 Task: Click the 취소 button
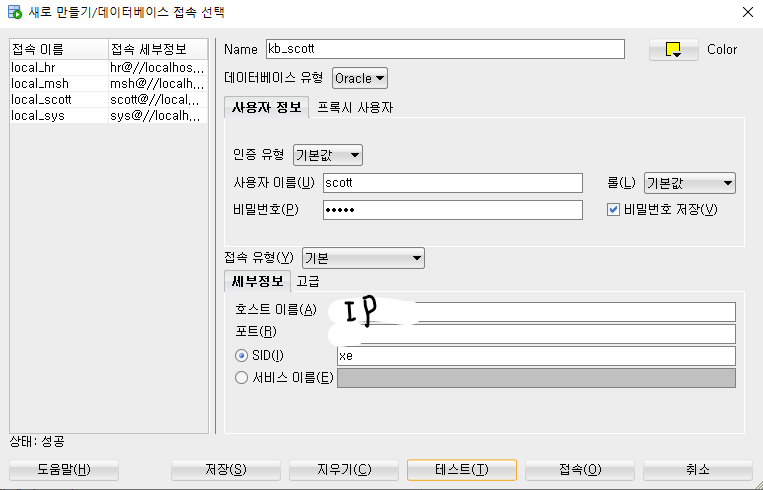[x=698, y=470]
